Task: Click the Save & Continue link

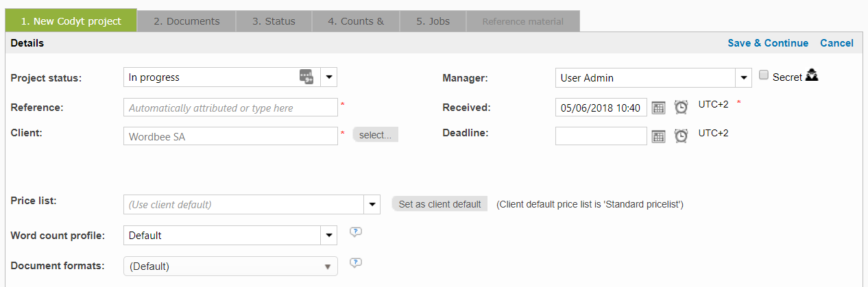Action: coord(768,43)
